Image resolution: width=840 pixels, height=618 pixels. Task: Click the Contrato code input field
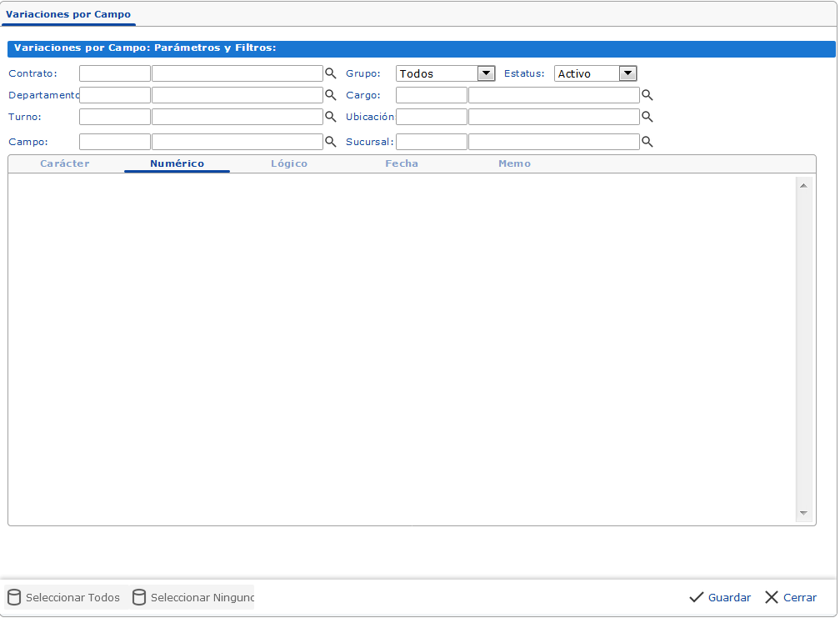click(115, 73)
